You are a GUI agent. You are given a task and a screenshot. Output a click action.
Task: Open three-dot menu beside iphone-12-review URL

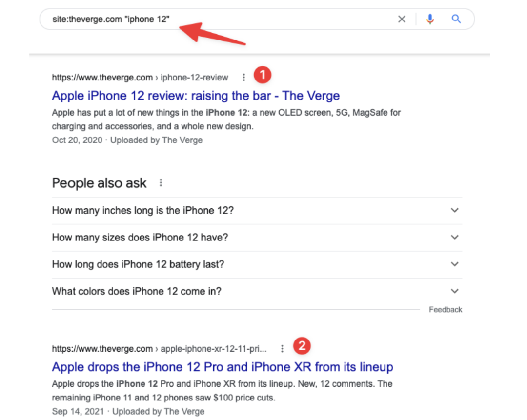(x=243, y=78)
